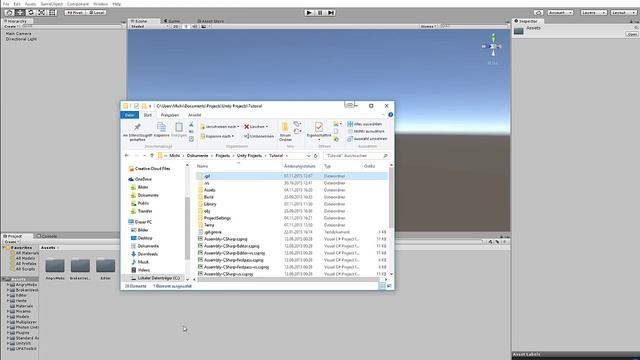Open the Layers dropdown in Unity
This screenshot has height=360, width=640.
pyautogui.click(x=593, y=13)
